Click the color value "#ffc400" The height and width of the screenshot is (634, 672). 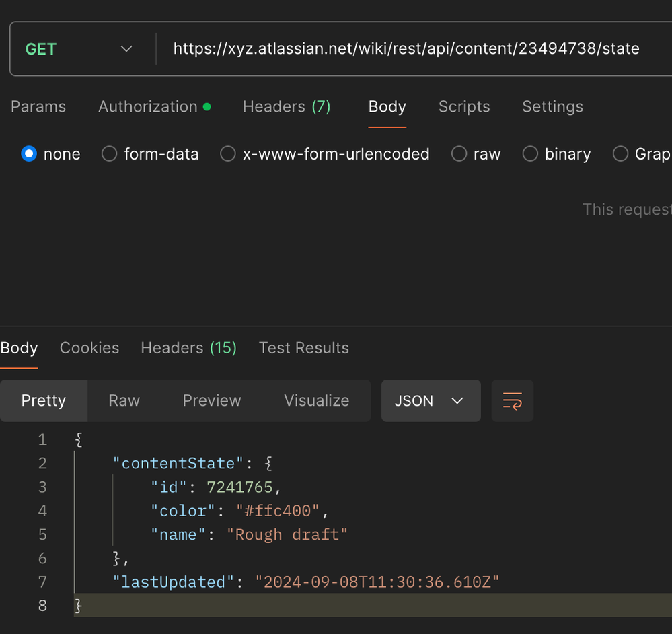coord(277,511)
